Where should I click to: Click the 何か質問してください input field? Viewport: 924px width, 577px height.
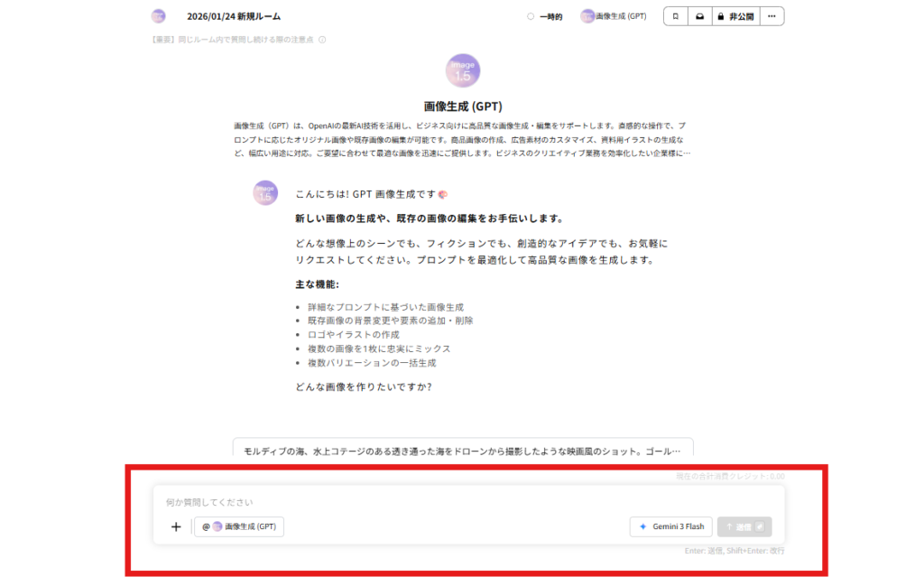pyautogui.click(x=361, y=501)
